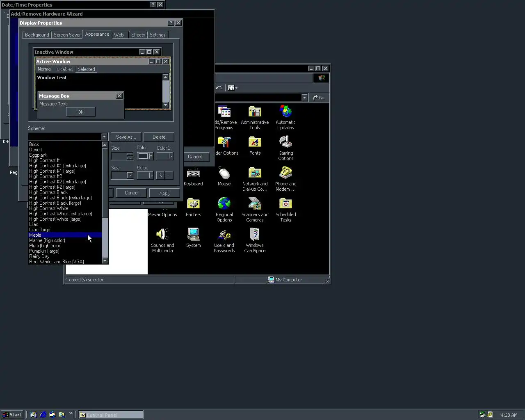Choose High Contrast White scheme
The image size is (525, 420).
pyautogui.click(x=65, y=208)
